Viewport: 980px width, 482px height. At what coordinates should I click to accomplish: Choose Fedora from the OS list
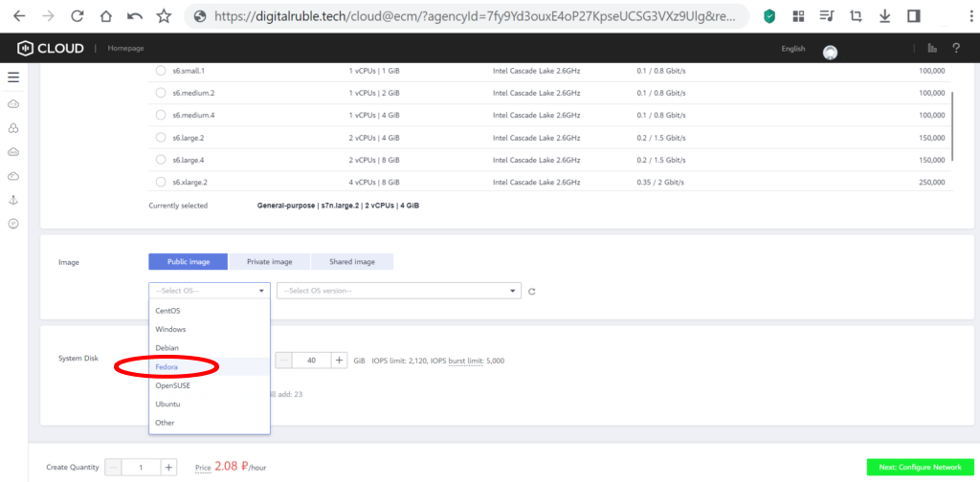(210, 366)
